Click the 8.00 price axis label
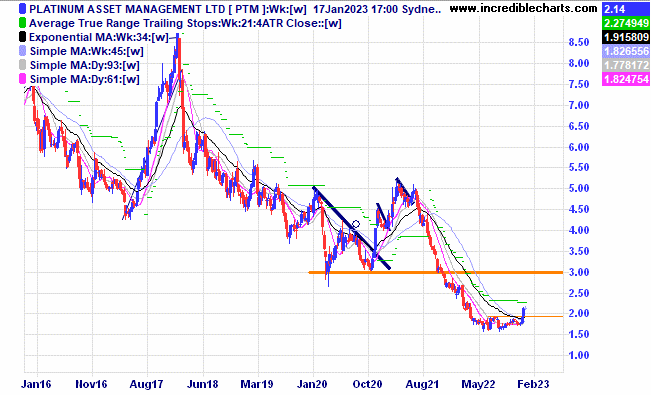 point(579,64)
